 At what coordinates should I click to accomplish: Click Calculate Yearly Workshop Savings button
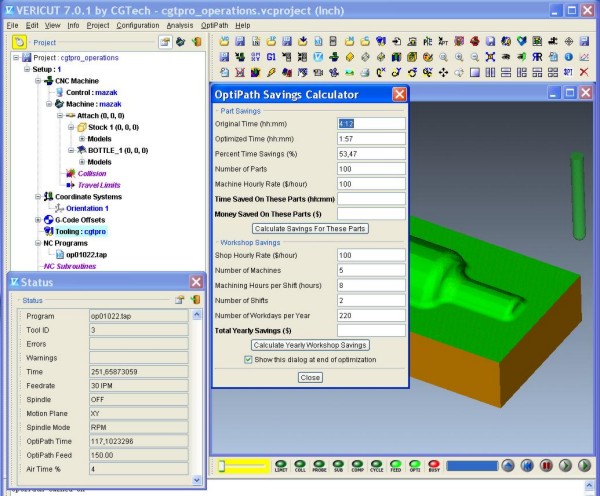[310, 345]
